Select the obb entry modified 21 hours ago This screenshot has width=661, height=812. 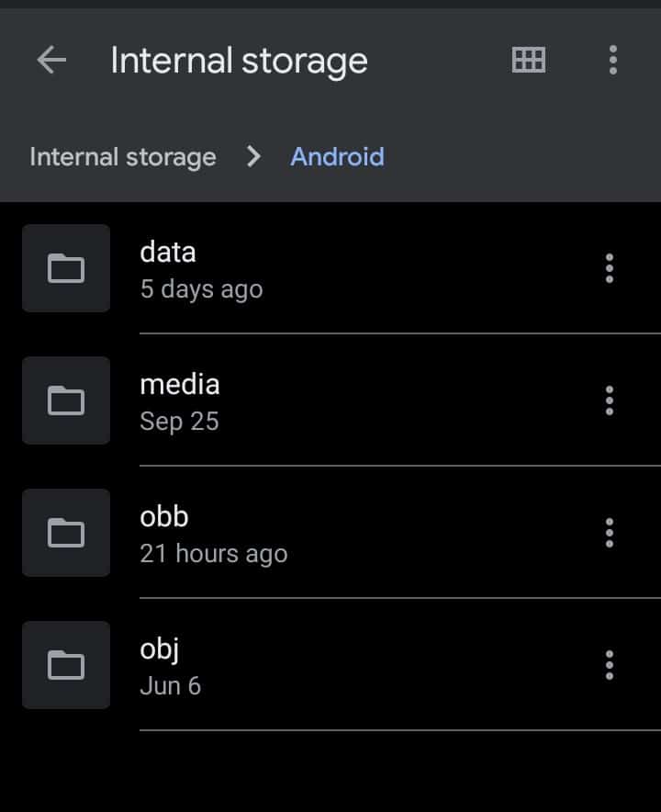[342, 533]
